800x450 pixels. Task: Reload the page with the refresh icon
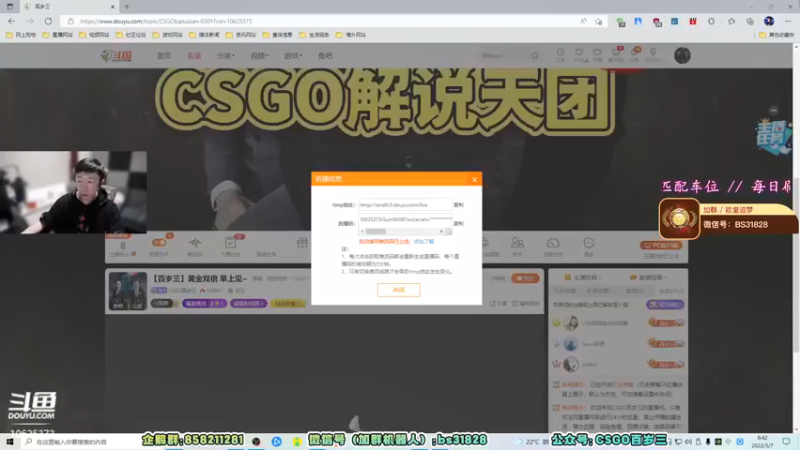48,21
